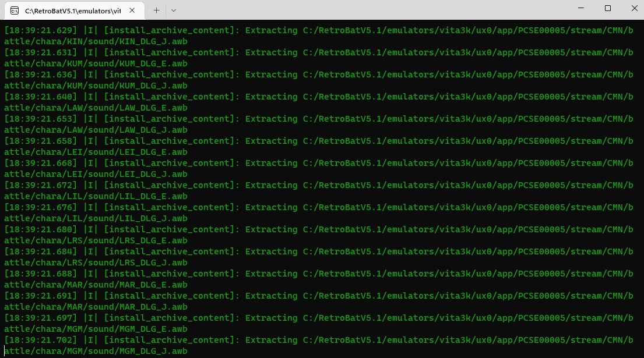Image resolution: width=644 pixels, height=358 pixels.
Task: Maximize the terminal window
Action: click(608, 8)
